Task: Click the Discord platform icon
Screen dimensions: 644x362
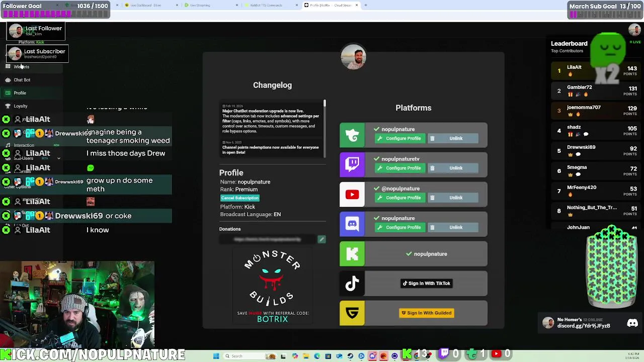Action: (x=352, y=224)
